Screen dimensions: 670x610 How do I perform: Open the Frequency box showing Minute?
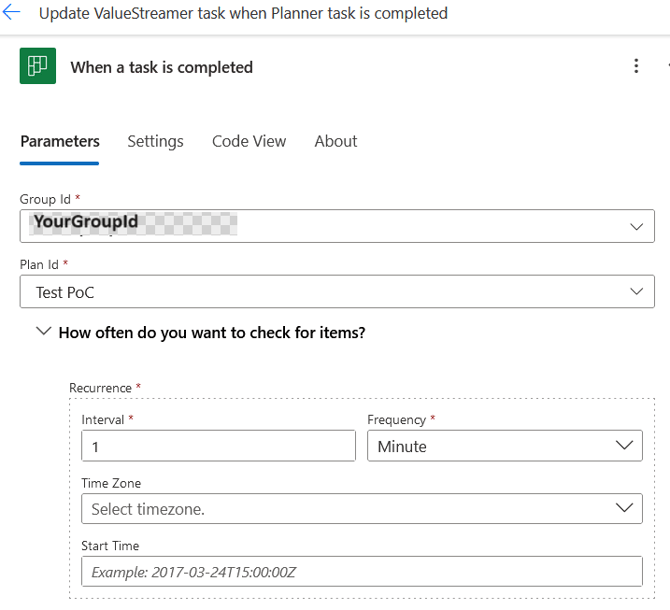(490, 446)
